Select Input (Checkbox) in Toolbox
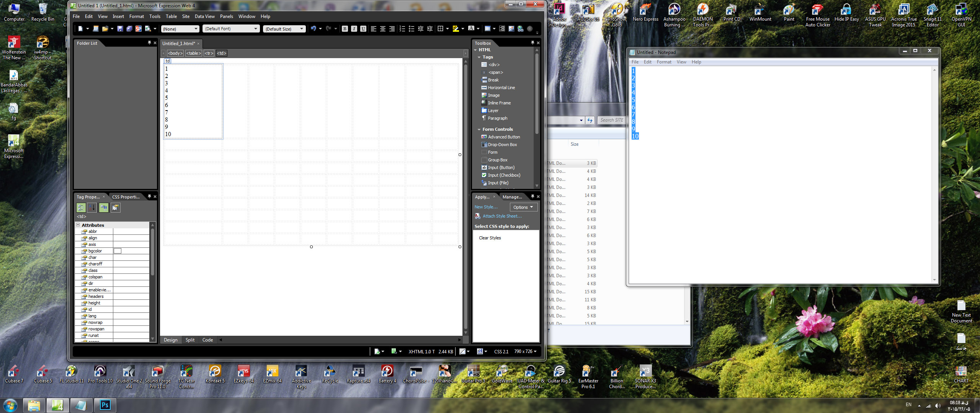980x413 pixels. pos(501,175)
